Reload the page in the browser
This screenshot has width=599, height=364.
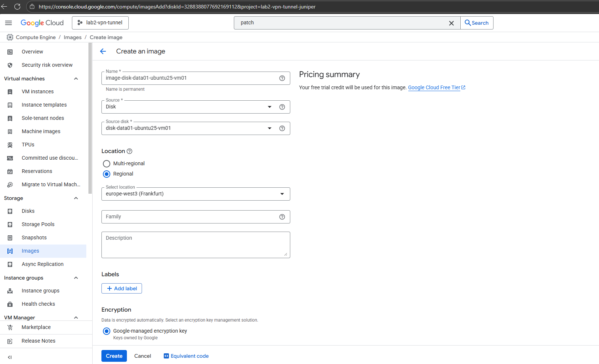17,7
